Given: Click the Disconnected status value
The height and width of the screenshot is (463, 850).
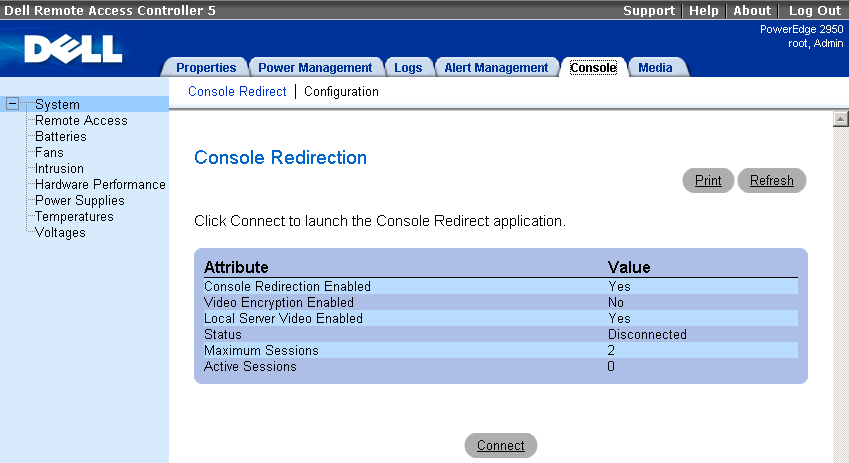Looking at the screenshot, I should coord(647,334).
